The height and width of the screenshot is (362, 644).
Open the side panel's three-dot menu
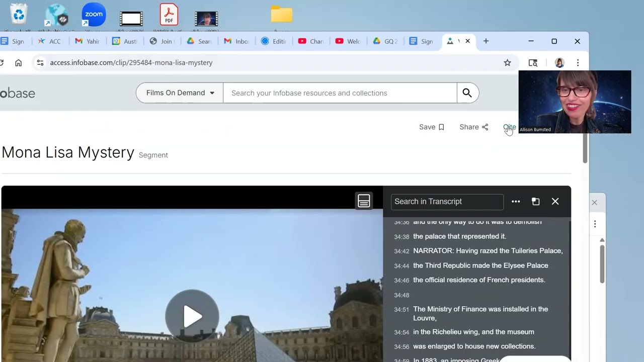coord(595,224)
